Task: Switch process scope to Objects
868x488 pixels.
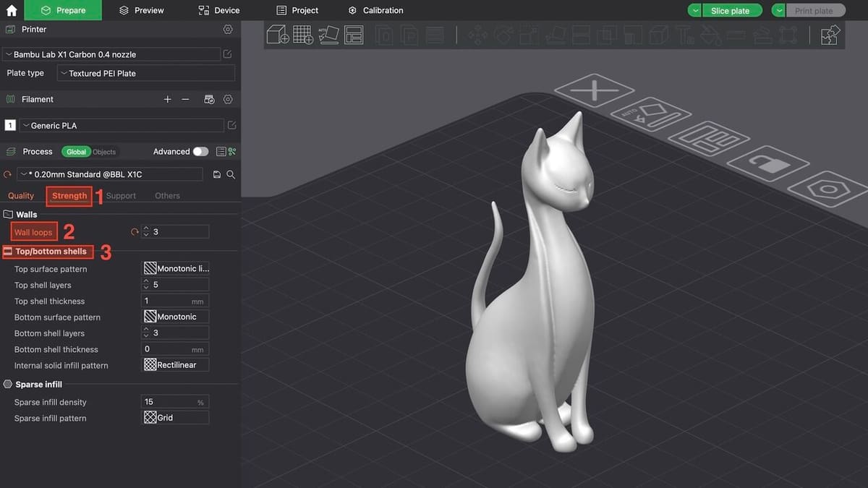Action: coord(104,152)
